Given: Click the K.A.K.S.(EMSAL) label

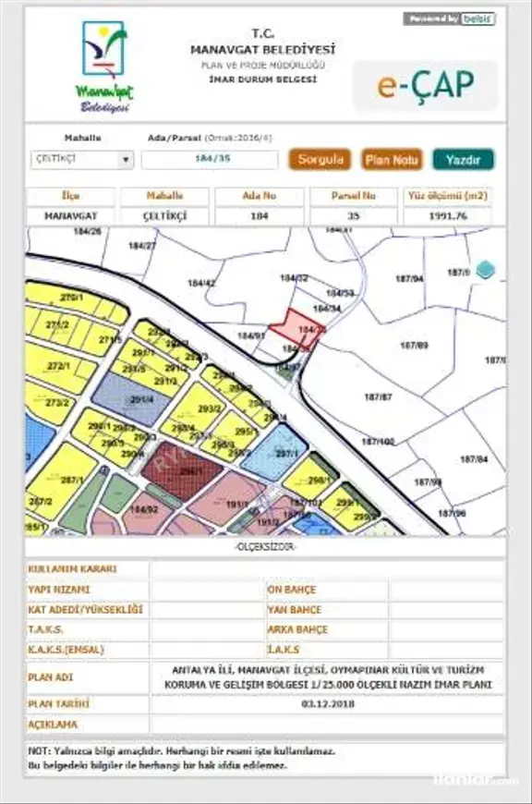Looking at the screenshot, I should (66, 650).
